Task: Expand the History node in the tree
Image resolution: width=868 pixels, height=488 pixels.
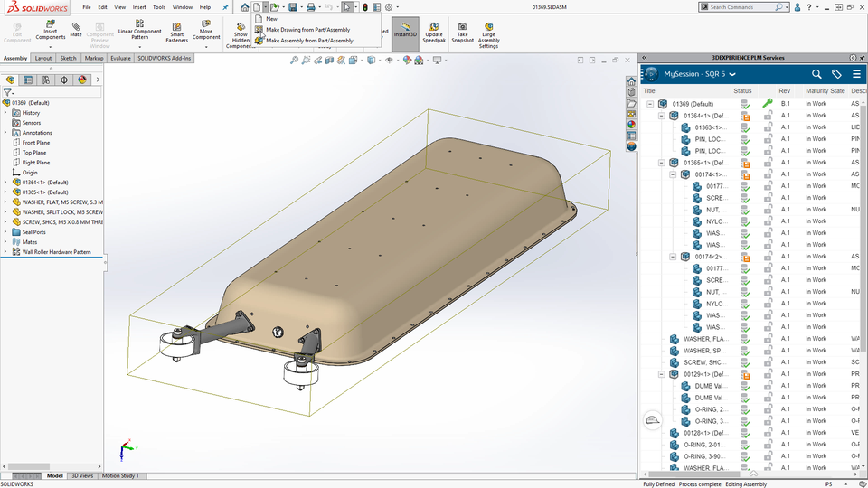Action: [x=5, y=112]
